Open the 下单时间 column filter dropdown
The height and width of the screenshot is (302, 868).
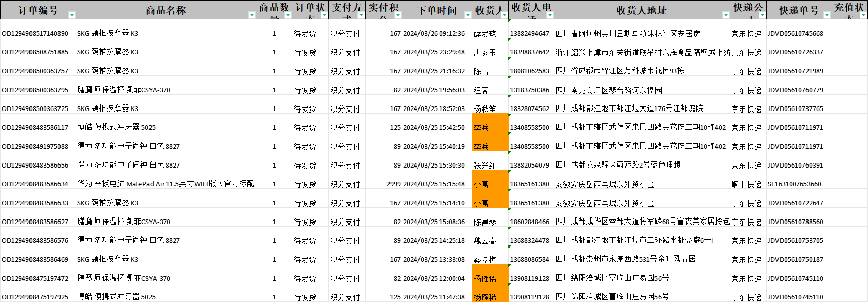[x=468, y=15]
